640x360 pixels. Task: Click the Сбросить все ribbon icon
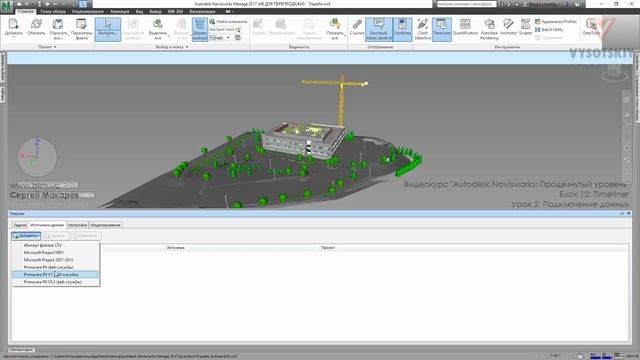tap(58, 29)
